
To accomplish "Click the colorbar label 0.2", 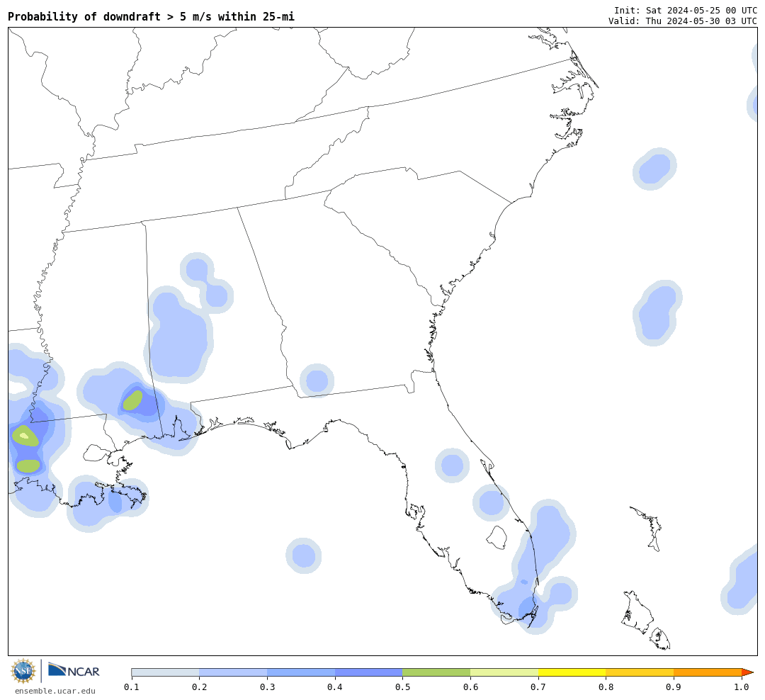I will pyautogui.click(x=200, y=687).
